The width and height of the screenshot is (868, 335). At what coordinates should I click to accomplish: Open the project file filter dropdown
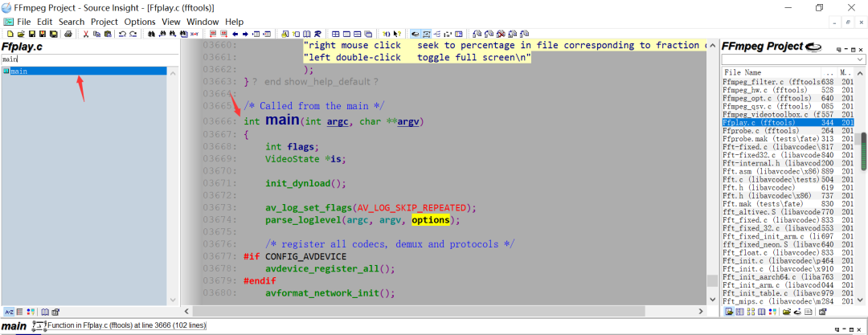coord(859,59)
